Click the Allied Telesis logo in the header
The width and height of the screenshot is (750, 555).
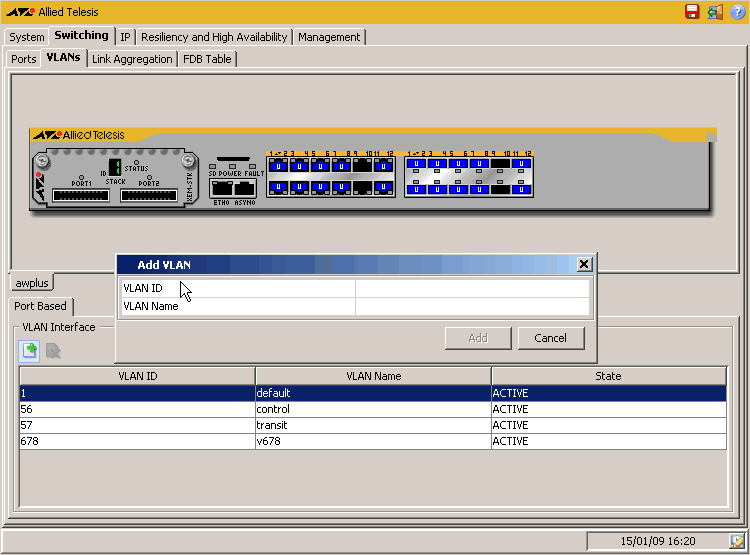[x=52, y=12]
